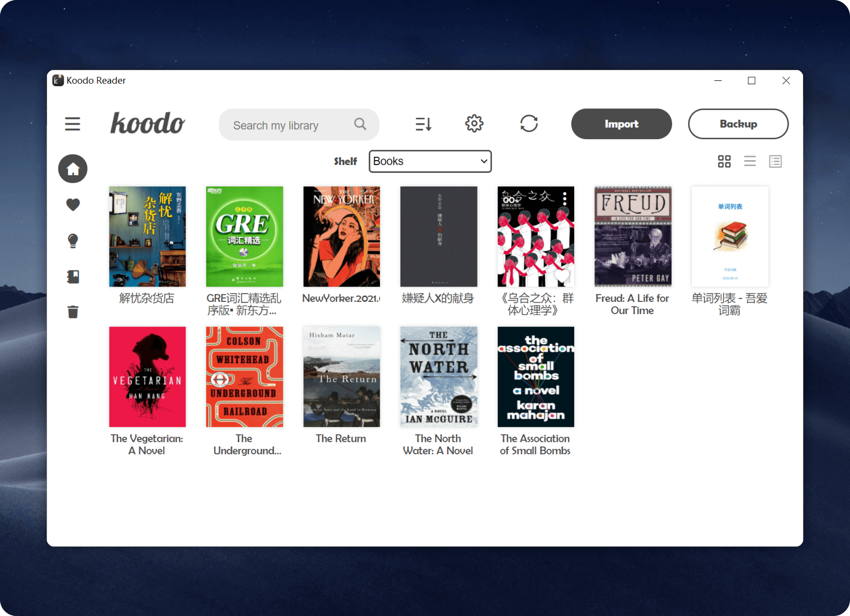Click the Koodo logo

147,123
